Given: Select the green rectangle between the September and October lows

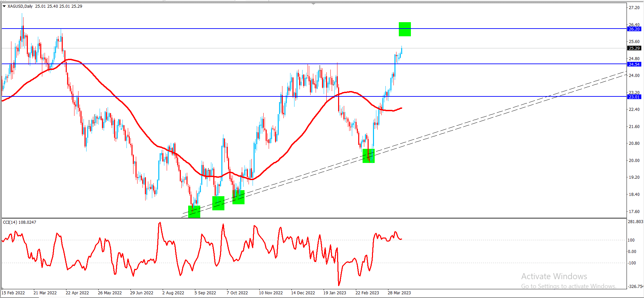Looking at the screenshot, I should [218, 203].
